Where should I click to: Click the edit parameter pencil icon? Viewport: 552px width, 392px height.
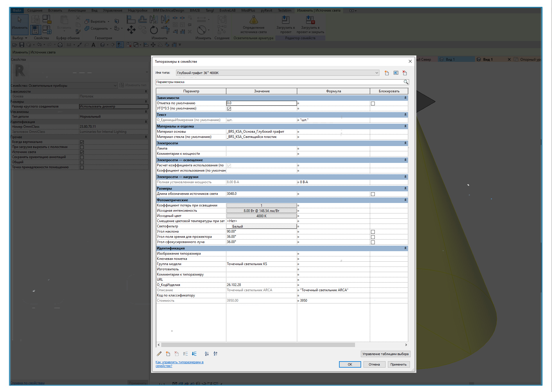pos(159,354)
